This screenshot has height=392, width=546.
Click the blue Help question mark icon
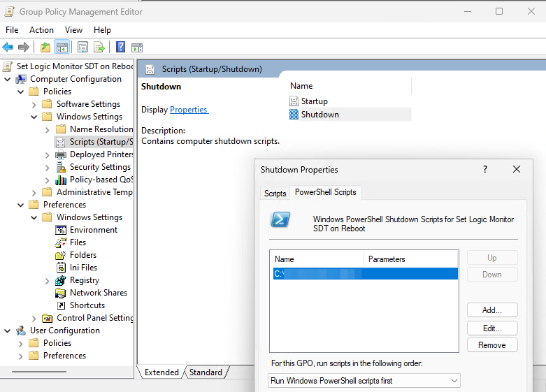(120, 48)
